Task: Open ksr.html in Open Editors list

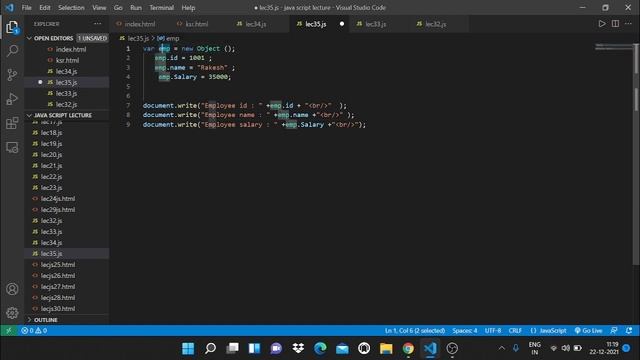Action: click(67, 60)
